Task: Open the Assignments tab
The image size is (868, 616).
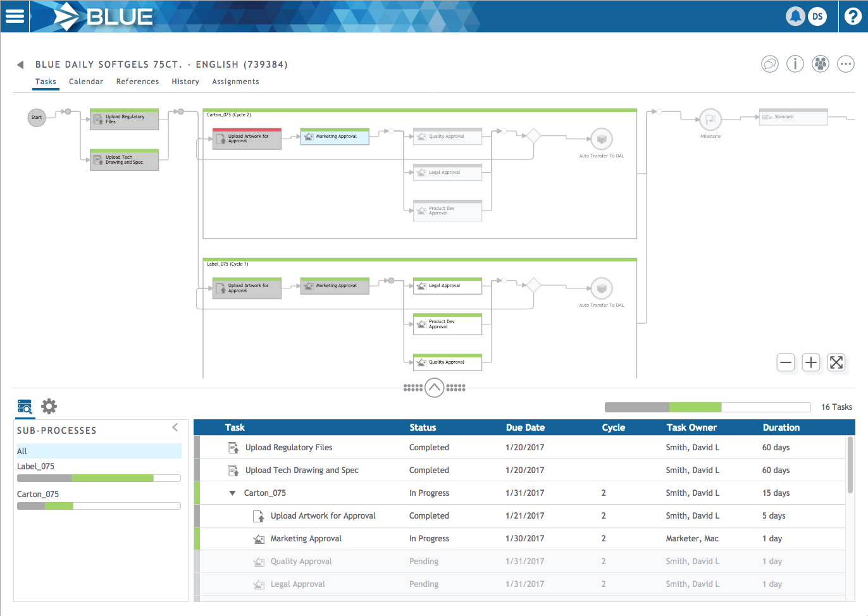Action: coord(235,82)
